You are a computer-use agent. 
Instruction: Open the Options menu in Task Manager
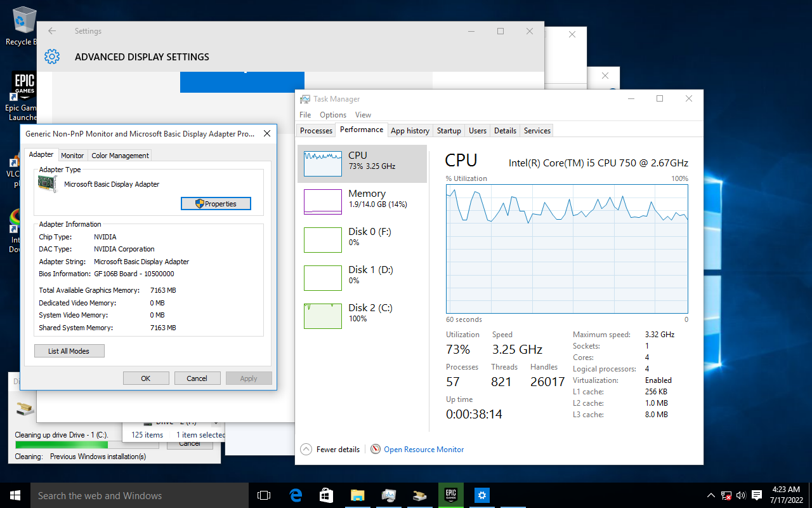click(x=333, y=115)
